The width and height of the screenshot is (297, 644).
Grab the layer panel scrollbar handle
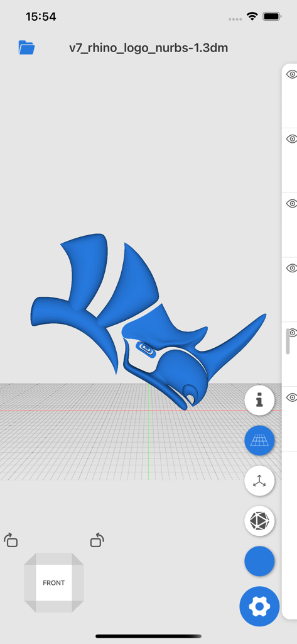point(288,341)
